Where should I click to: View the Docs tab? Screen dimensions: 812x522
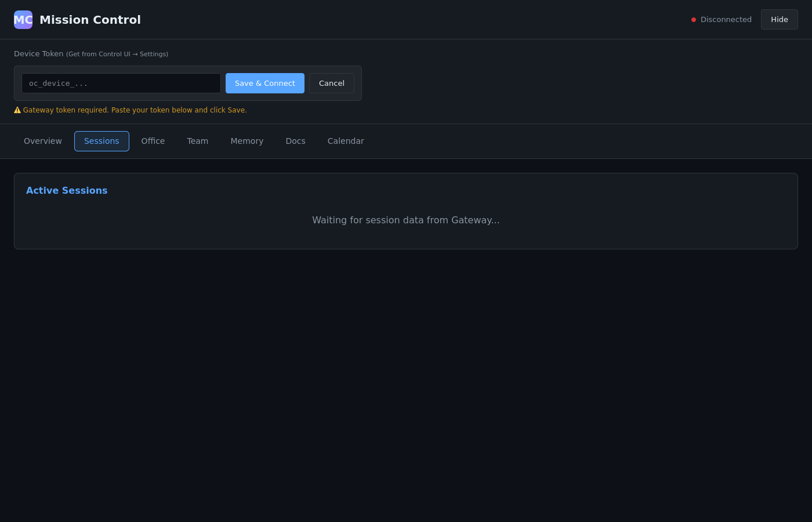(x=295, y=141)
